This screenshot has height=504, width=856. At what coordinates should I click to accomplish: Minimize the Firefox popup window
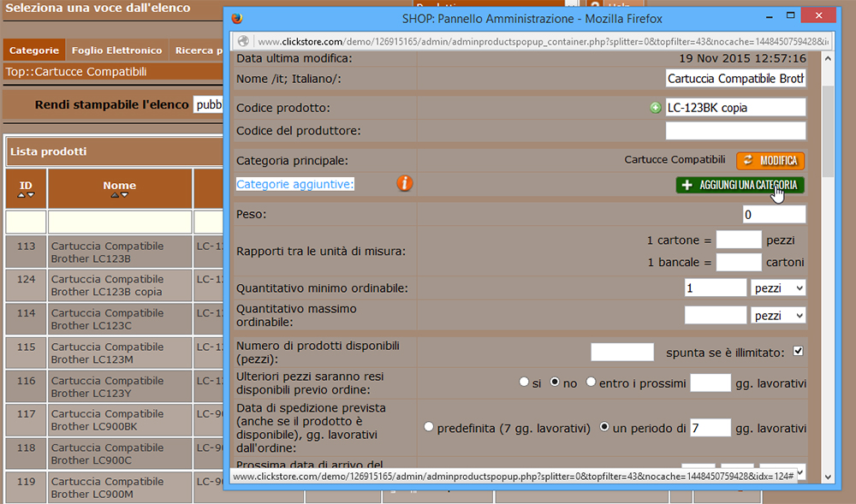[770, 17]
